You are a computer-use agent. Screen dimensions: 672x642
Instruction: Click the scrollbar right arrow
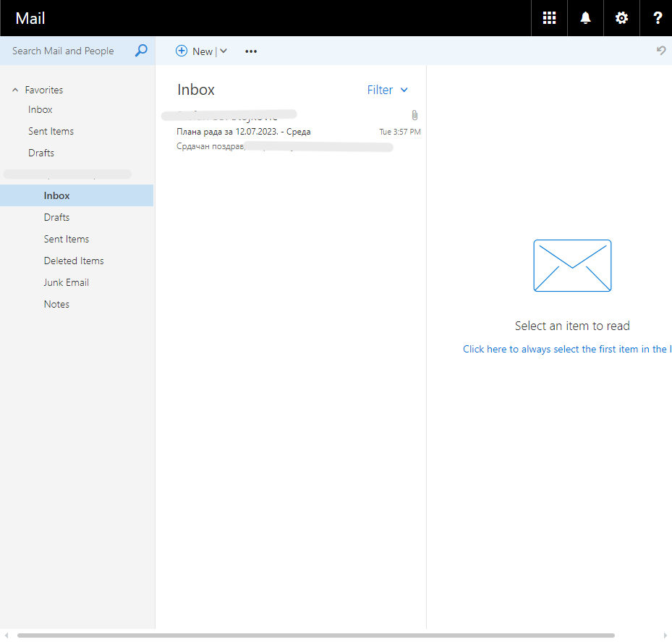(x=665, y=635)
